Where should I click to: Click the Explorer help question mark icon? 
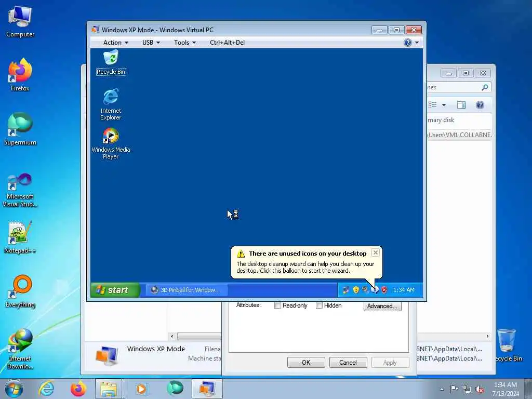click(480, 105)
